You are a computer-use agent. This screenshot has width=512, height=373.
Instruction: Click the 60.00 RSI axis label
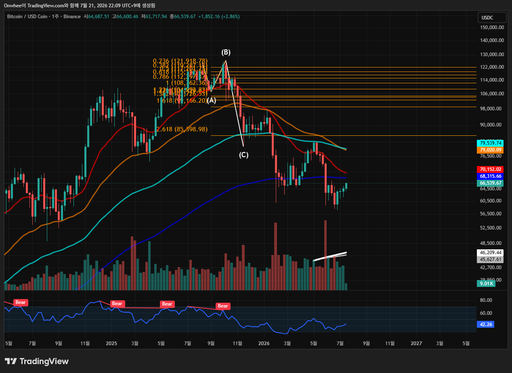click(x=486, y=313)
